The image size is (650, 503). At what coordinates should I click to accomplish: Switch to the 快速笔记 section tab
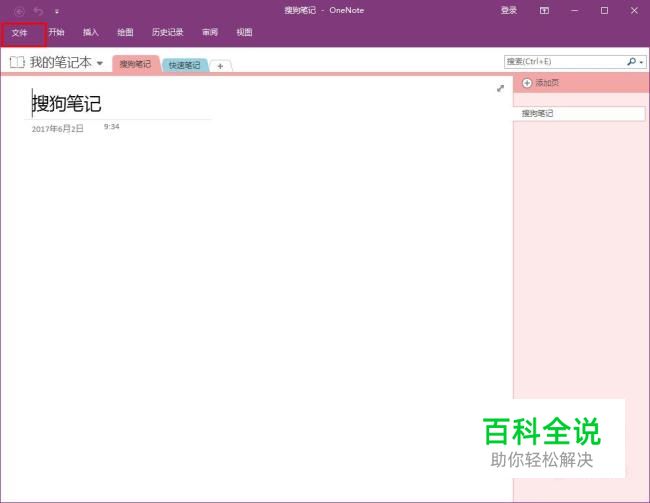[x=184, y=65]
